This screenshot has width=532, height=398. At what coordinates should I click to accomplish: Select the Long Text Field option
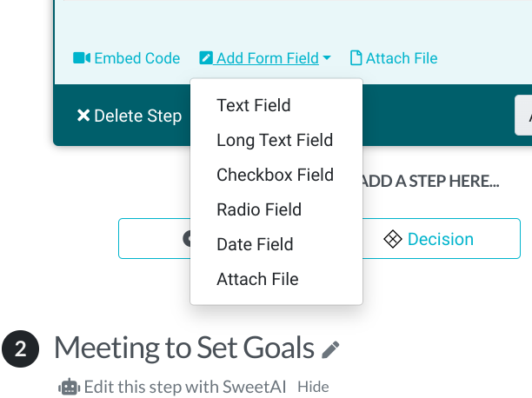(275, 140)
